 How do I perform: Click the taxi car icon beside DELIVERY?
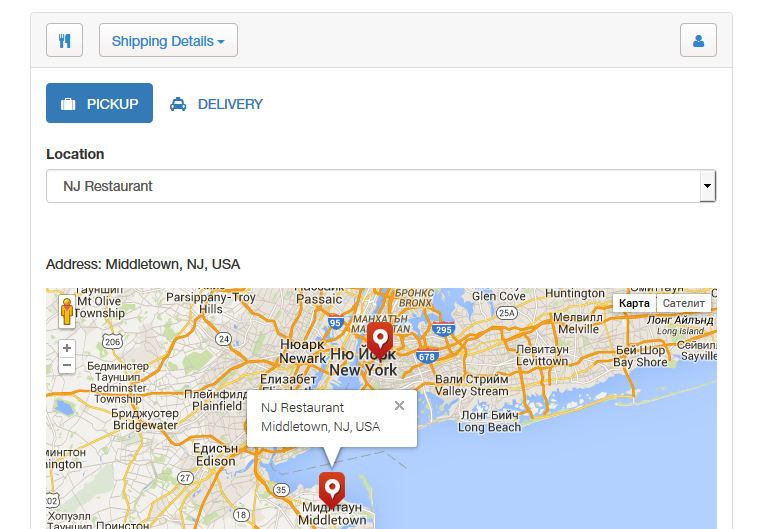[178, 104]
